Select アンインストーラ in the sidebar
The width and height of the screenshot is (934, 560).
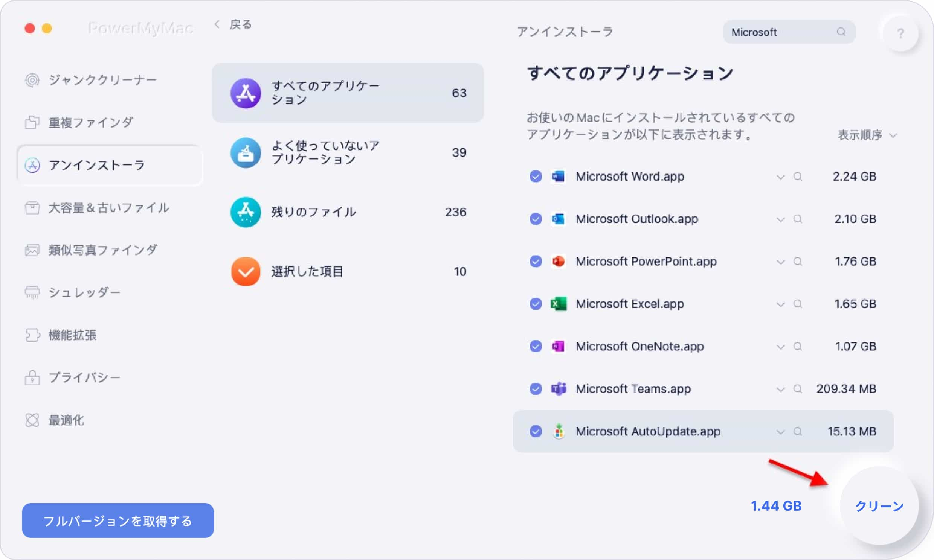point(110,165)
